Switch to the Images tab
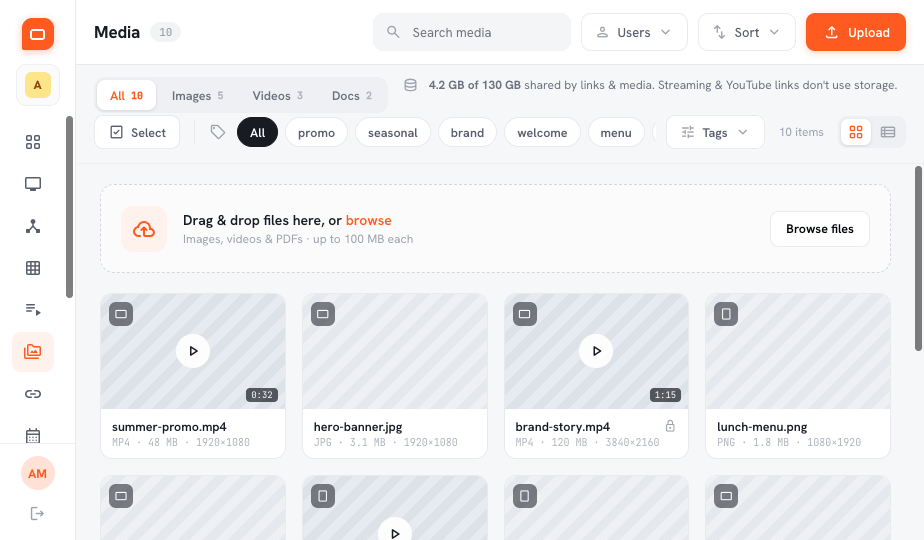Image resolution: width=924 pixels, height=540 pixels. point(197,96)
